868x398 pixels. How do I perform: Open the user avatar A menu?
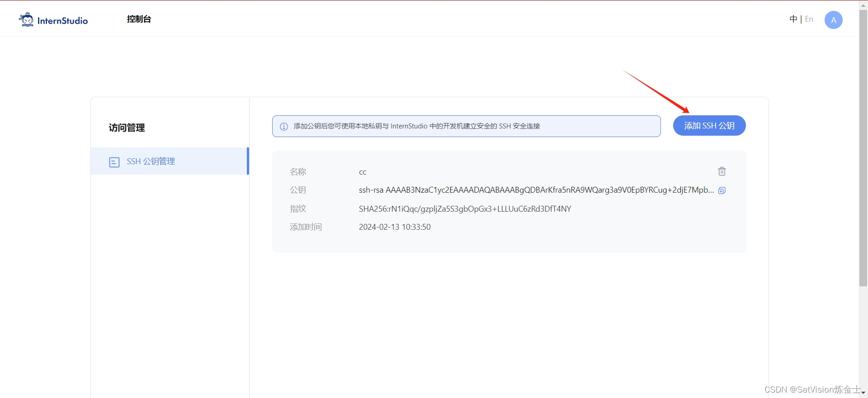pos(833,20)
